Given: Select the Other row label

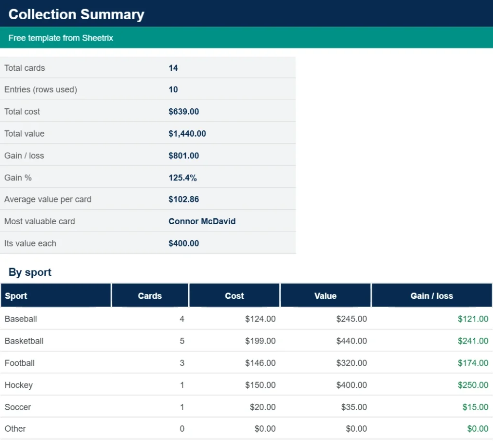Looking at the screenshot, I should tap(15, 429).
